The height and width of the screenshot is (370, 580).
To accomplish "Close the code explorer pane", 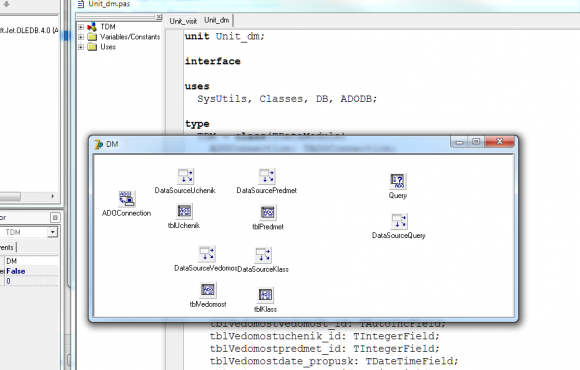I will [x=159, y=17].
